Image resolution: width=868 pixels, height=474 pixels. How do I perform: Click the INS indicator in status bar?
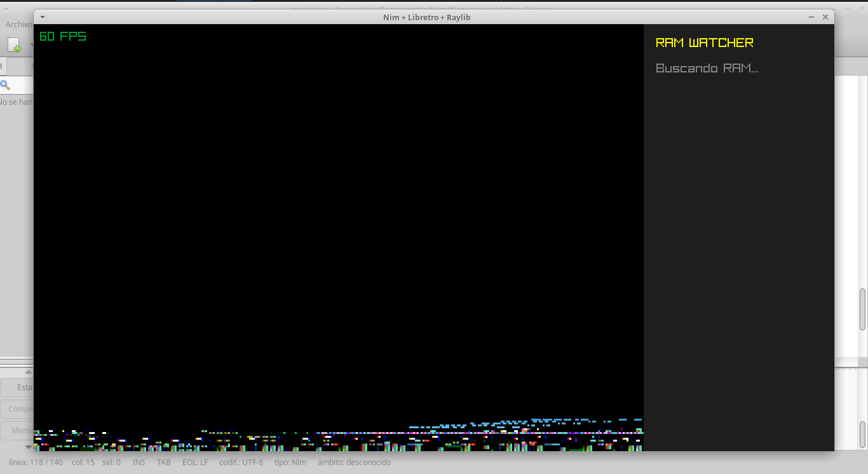pyautogui.click(x=139, y=463)
